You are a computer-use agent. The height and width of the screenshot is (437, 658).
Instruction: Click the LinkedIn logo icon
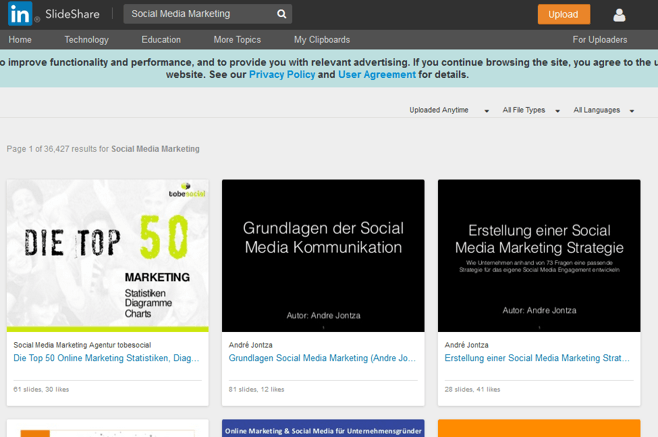coord(20,14)
